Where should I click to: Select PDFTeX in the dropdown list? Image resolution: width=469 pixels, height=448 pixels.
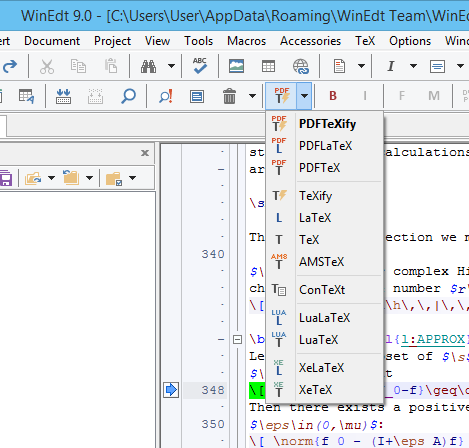[324, 168]
